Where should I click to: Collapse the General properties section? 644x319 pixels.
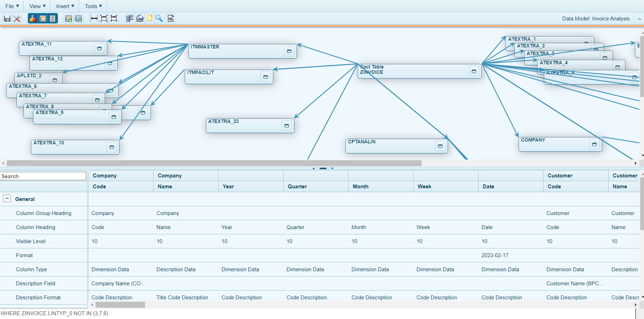(7, 198)
